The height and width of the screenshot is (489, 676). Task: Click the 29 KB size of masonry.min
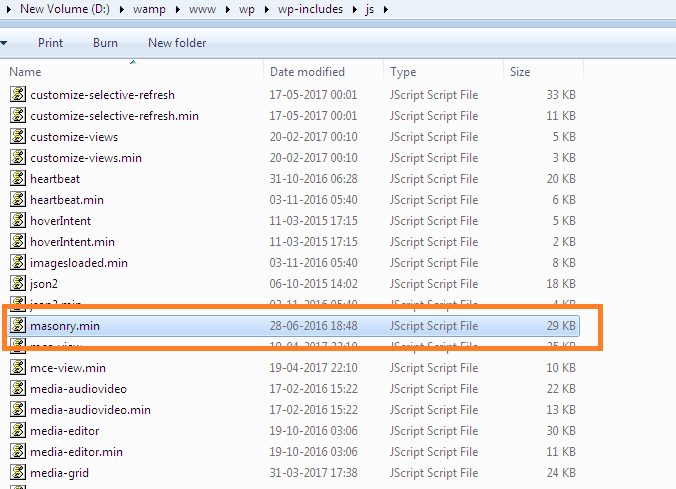point(561,326)
